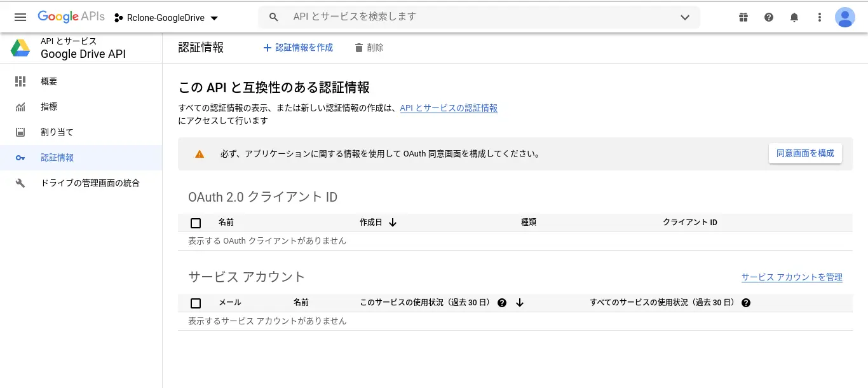Open the Rclone-GoogleDrive project selector dropdown

click(x=166, y=18)
